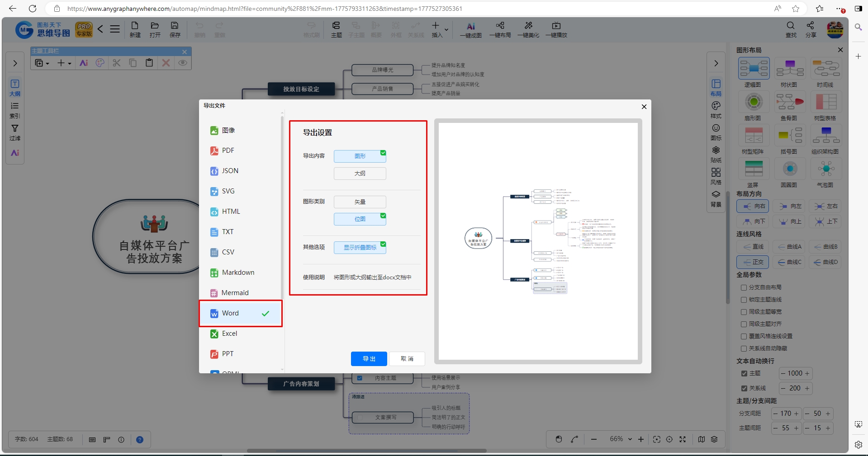The height and width of the screenshot is (456, 868).
Task: Click the canvas horizontal scrollbar
Action: [x=366, y=451]
